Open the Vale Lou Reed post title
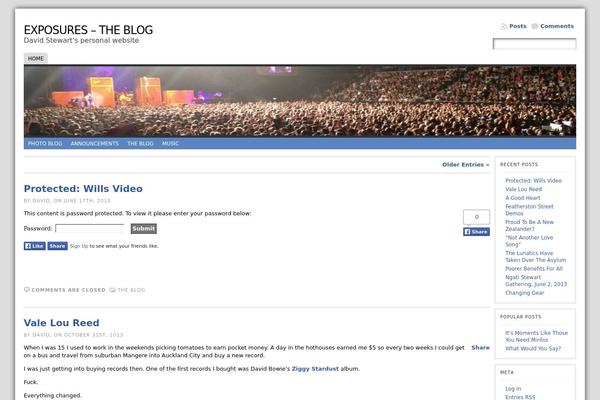 (61, 323)
